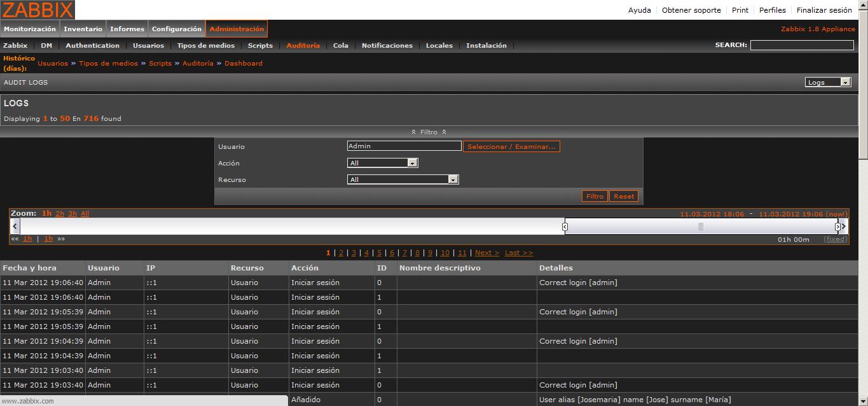Open the Recurso dropdown
This screenshot has width=868, height=406.
coord(403,179)
